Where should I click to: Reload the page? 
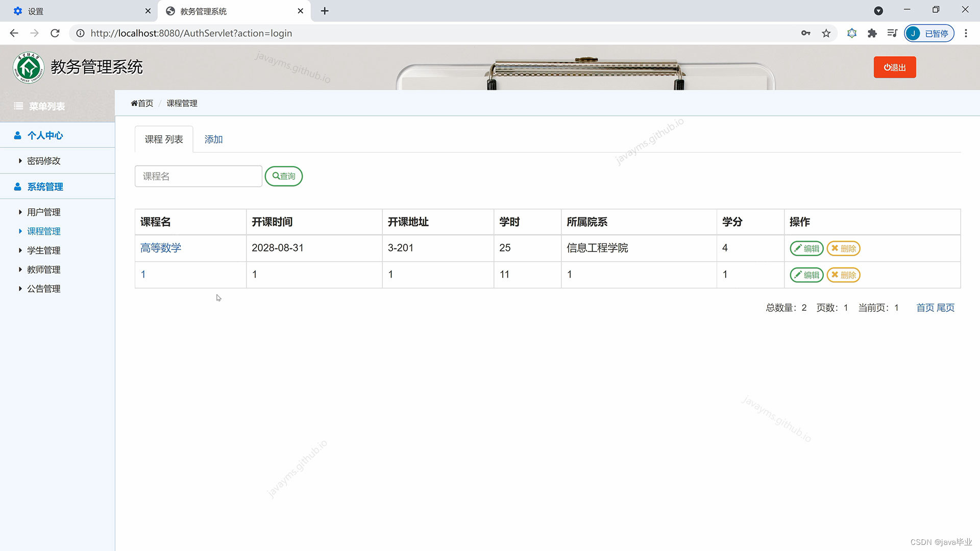[x=55, y=33]
